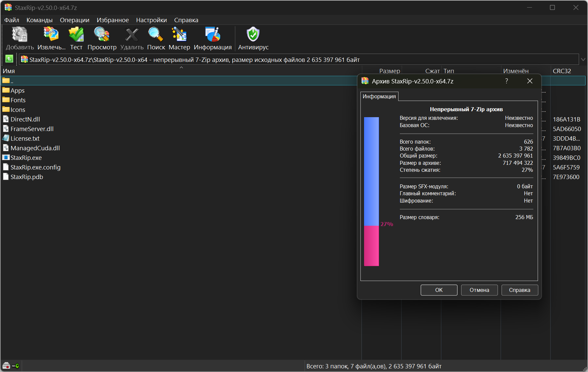Go up one level with green arrow icon
The image size is (588, 372).
pyautogui.click(x=9, y=59)
